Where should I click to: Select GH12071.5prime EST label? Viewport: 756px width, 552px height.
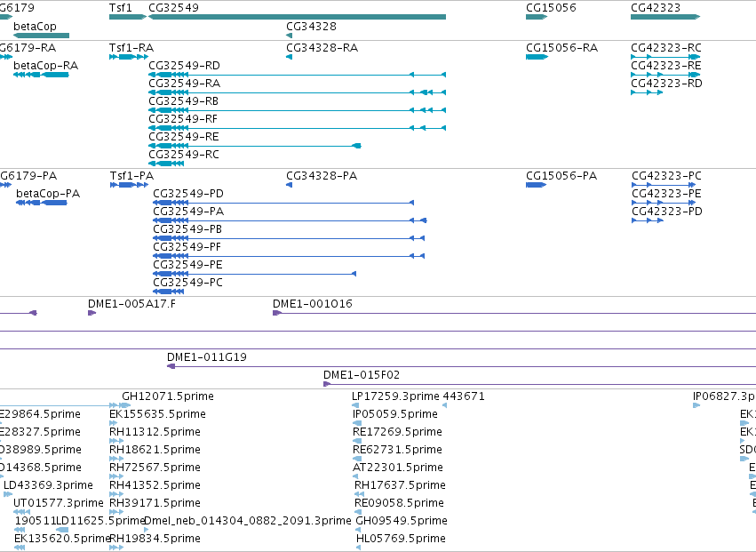coord(168,396)
